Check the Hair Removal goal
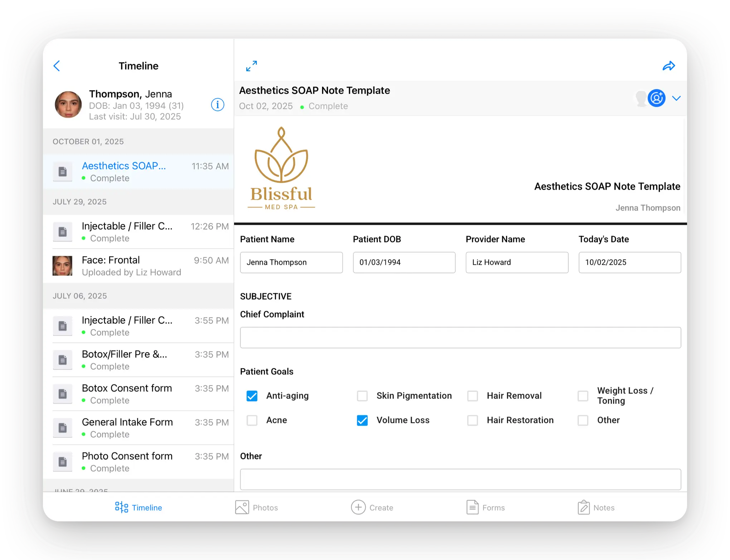This screenshot has height=560, width=730. pyautogui.click(x=472, y=396)
